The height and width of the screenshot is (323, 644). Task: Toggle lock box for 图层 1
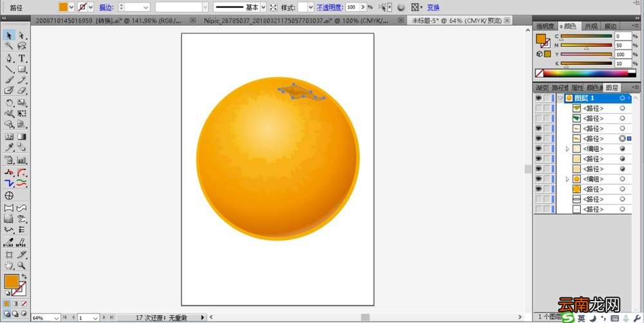pos(547,98)
